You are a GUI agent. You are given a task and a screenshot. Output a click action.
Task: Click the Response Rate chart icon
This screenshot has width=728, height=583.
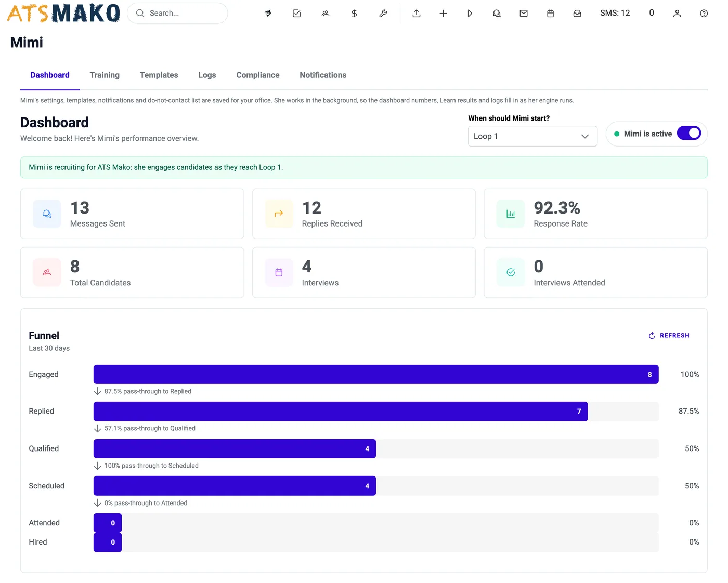coord(511,214)
